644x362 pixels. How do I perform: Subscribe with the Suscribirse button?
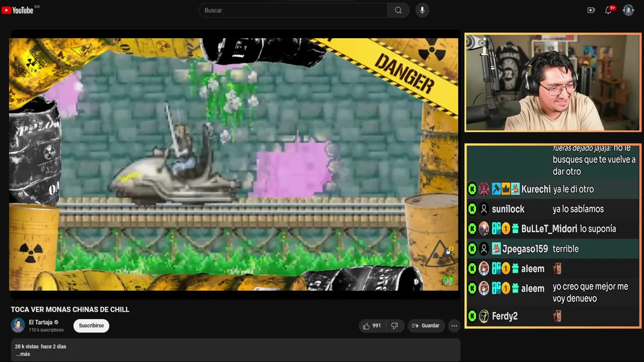pyautogui.click(x=91, y=326)
